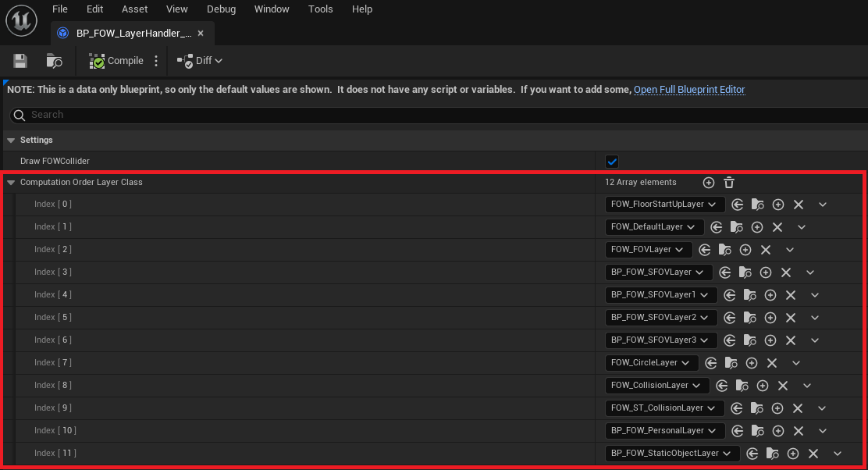Clear the Index 1 class with X

(777, 227)
